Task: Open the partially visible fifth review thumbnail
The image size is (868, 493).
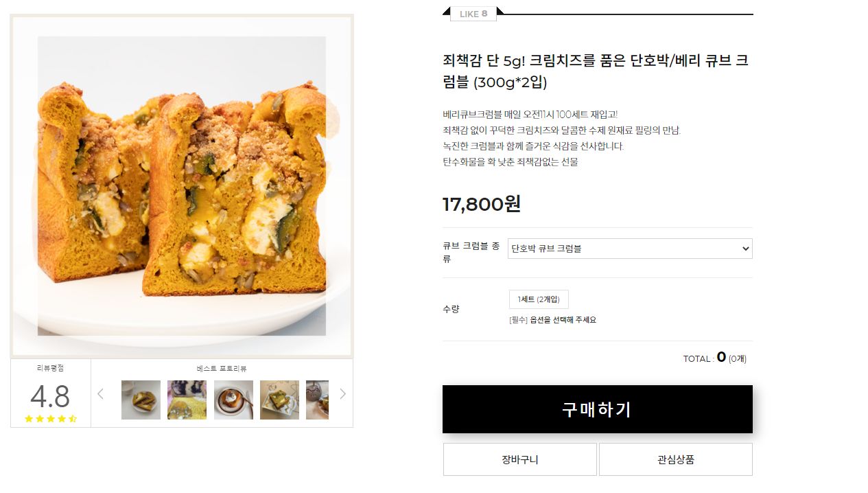Action: [317, 400]
